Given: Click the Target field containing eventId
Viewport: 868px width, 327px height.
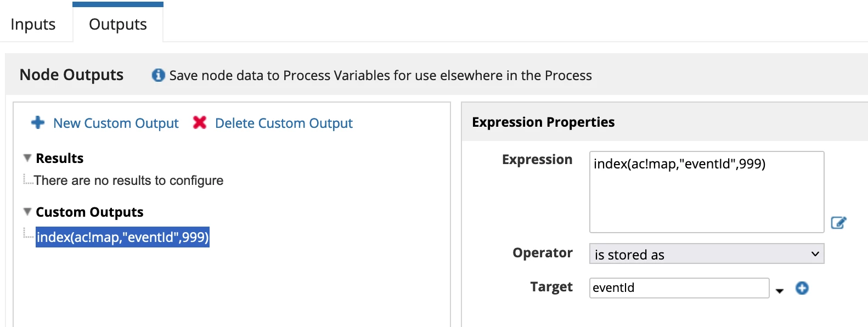Looking at the screenshot, I should pos(679,288).
